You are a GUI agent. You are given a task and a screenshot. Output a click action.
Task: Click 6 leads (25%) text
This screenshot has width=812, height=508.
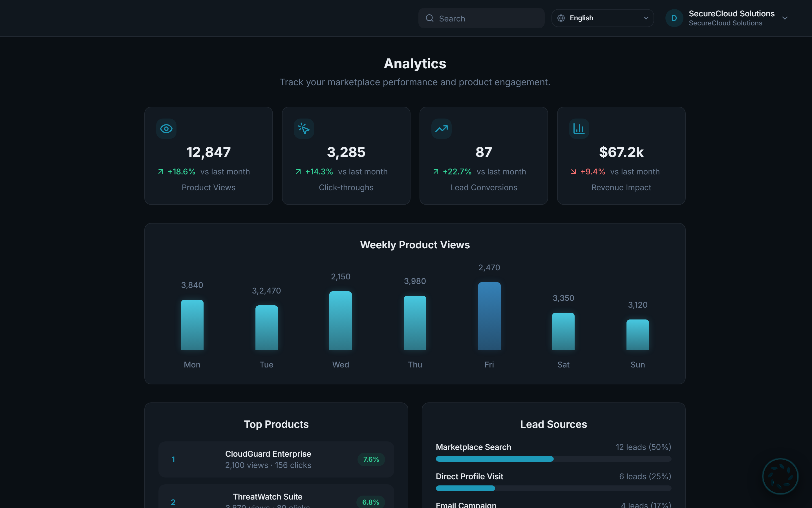(x=645, y=476)
